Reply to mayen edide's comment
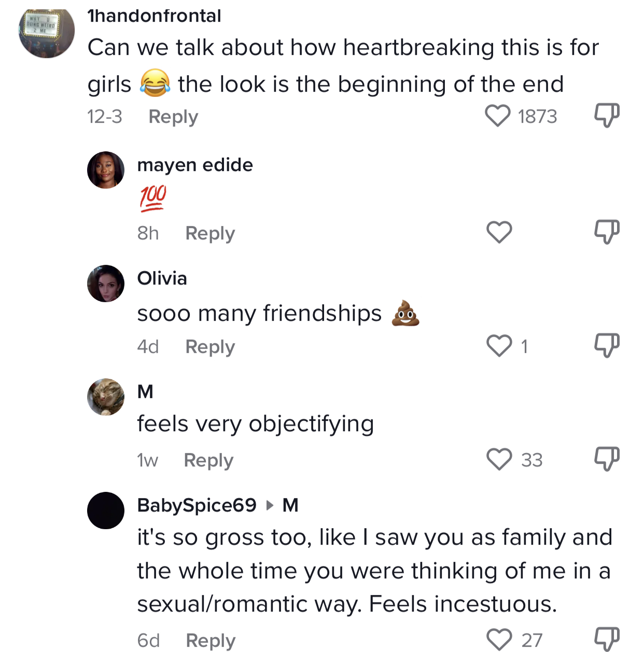The width and height of the screenshot is (644, 652). [x=210, y=234]
